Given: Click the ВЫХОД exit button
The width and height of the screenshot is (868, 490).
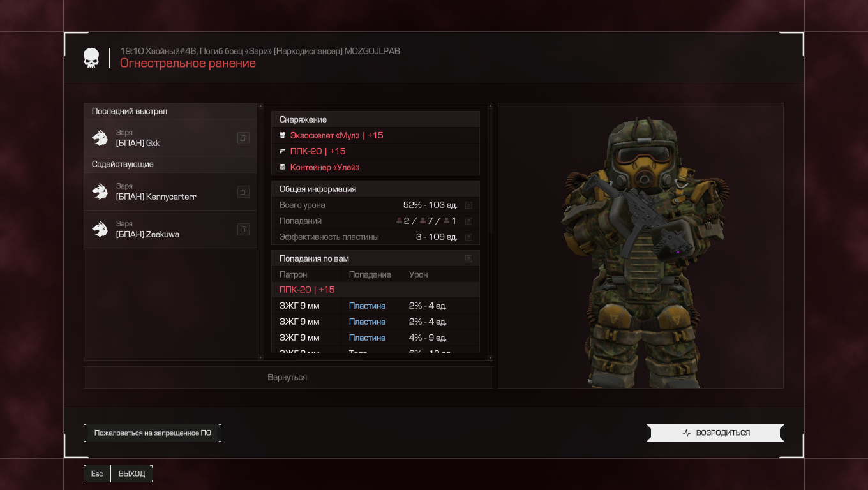Looking at the screenshot, I should (131, 473).
